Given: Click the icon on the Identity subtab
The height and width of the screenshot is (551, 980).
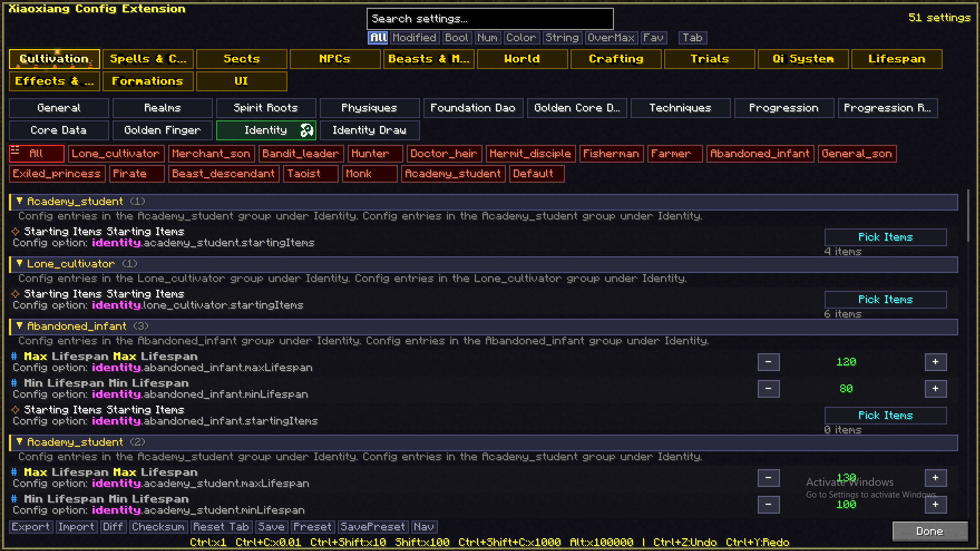Looking at the screenshot, I should click(306, 130).
